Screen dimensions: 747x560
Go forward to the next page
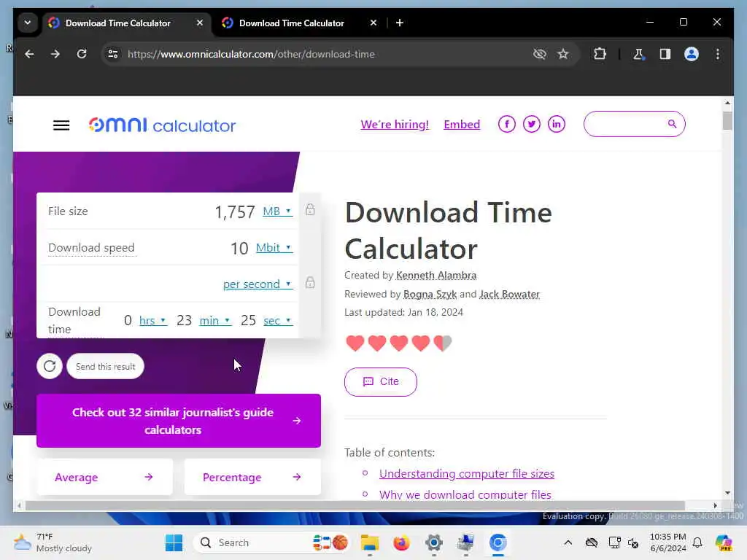point(55,54)
